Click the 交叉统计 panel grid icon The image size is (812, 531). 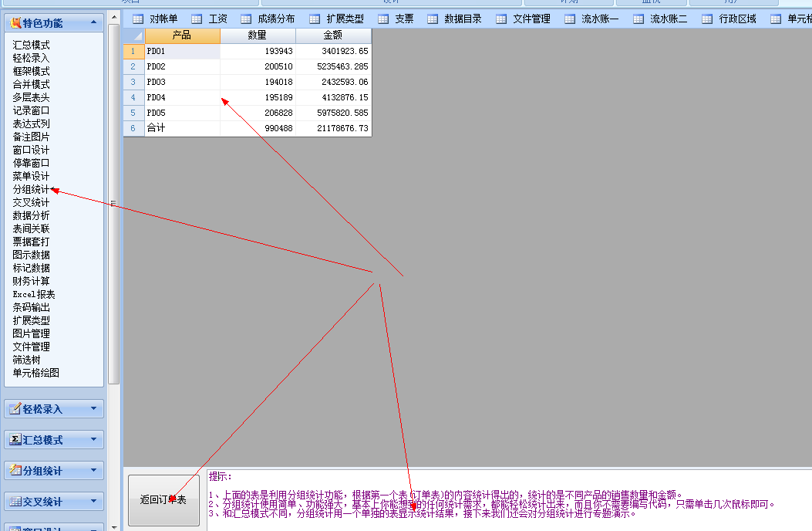15,502
